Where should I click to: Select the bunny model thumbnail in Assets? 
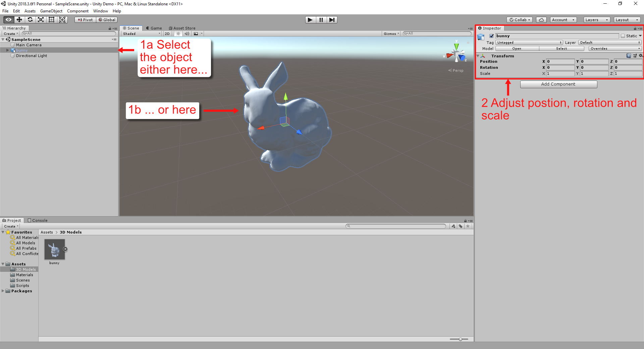click(55, 249)
